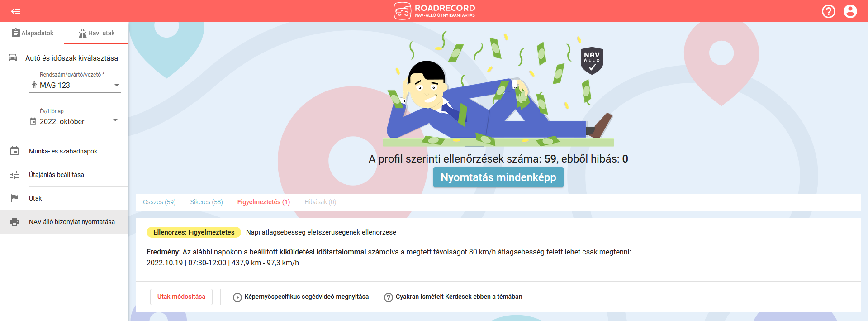Click the NAV Álló shield badge

click(592, 61)
